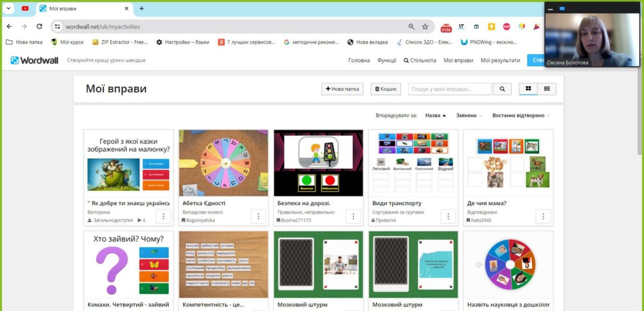Open the Безпека на дорозі thumbnail
644x311 pixels.
(318, 163)
